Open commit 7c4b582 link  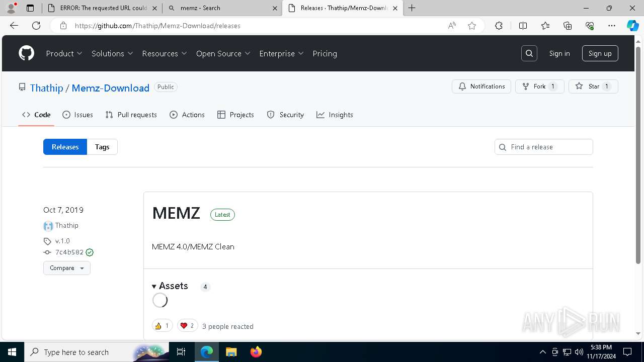(x=69, y=252)
